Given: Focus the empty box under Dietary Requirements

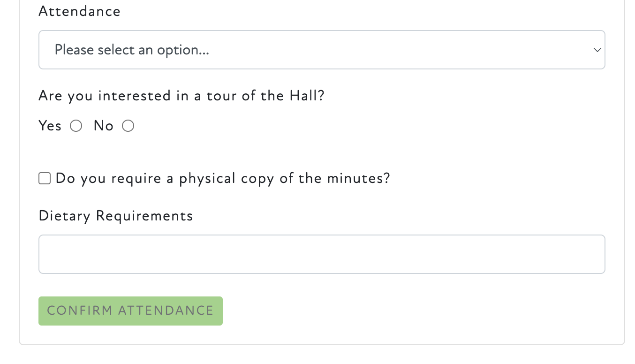Looking at the screenshot, I should tap(322, 254).
